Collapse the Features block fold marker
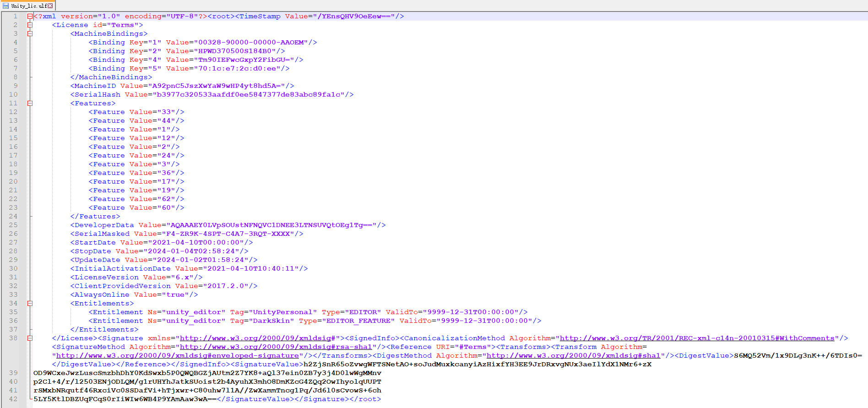 (30, 103)
